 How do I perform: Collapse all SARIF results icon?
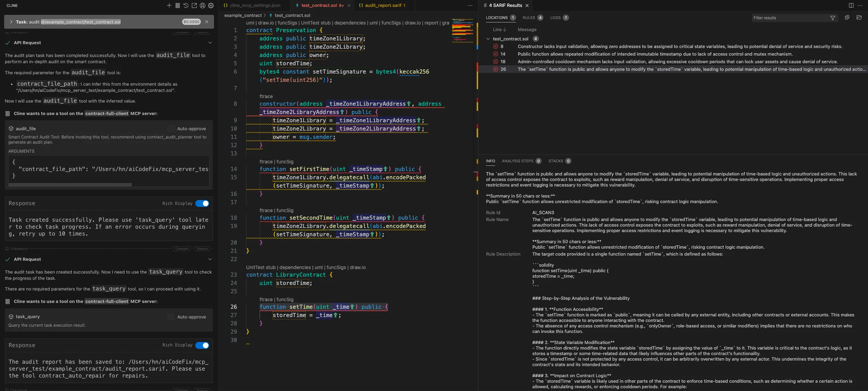847,18
